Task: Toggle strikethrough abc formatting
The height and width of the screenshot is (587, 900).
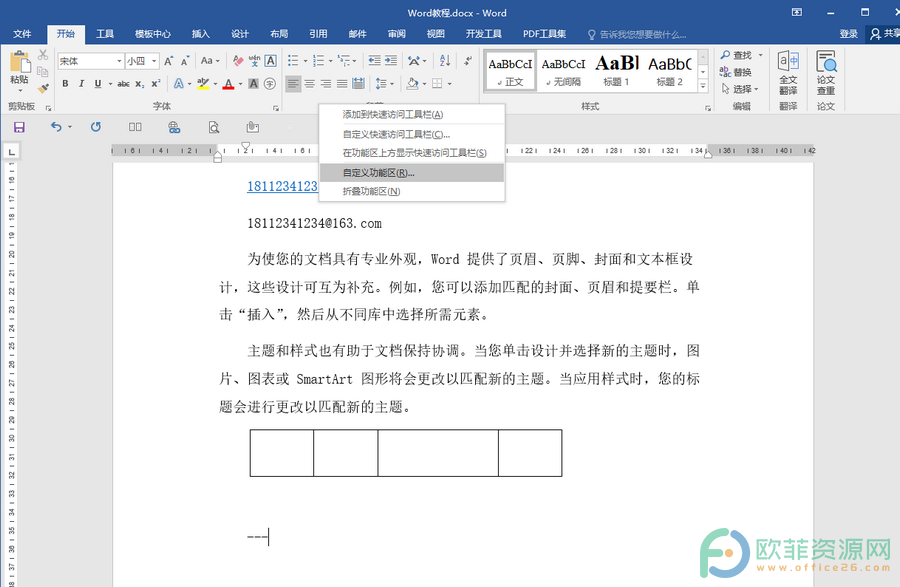Action: pyautogui.click(x=123, y=84)
